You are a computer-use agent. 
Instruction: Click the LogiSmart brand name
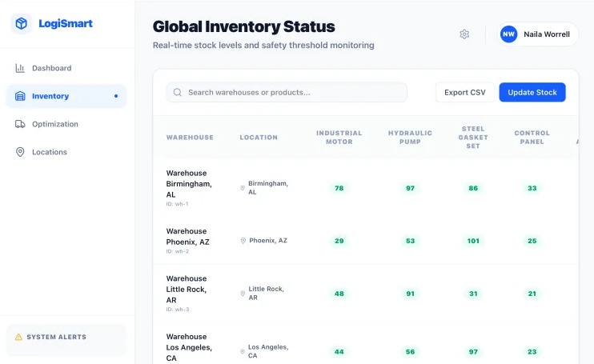pos(66,23)
